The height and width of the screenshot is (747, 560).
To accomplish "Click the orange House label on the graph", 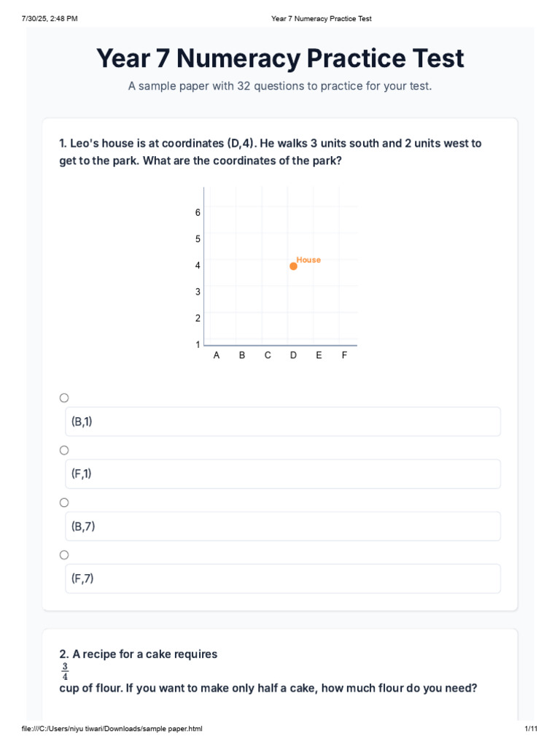I will coord(308,260).
